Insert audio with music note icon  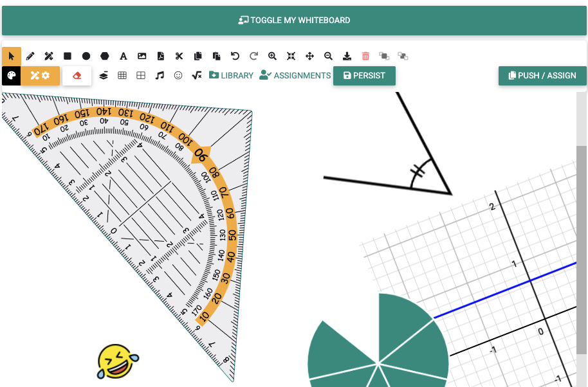(x=160, y=76)
